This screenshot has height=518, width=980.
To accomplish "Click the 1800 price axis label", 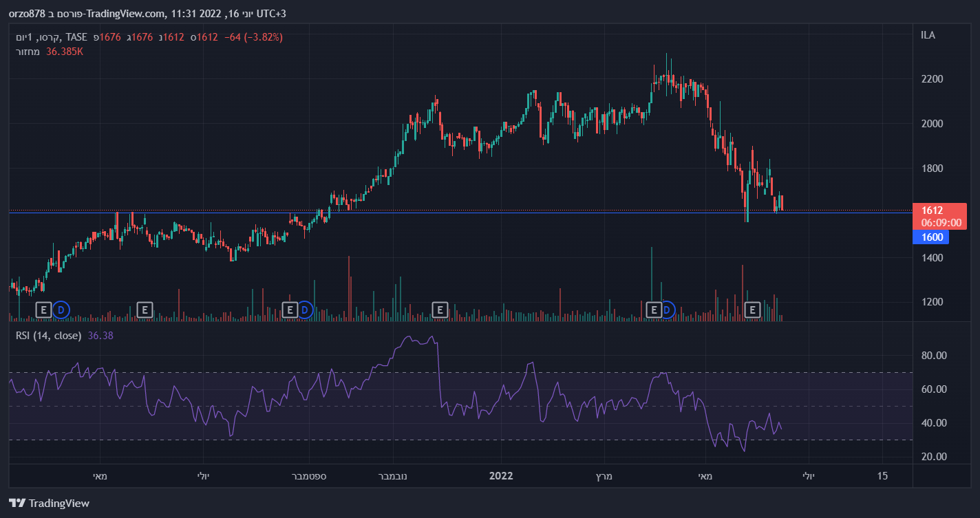I will (932, 169).
